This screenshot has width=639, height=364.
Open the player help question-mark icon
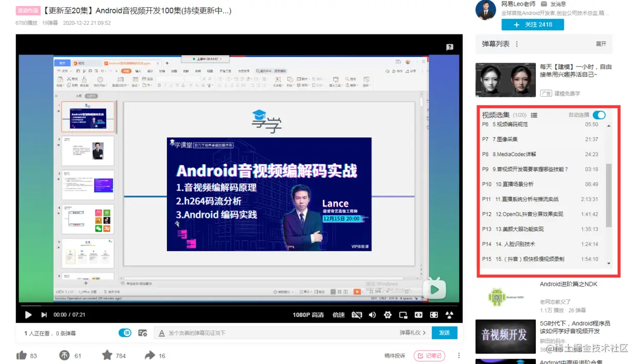click(x=449, y=47)
